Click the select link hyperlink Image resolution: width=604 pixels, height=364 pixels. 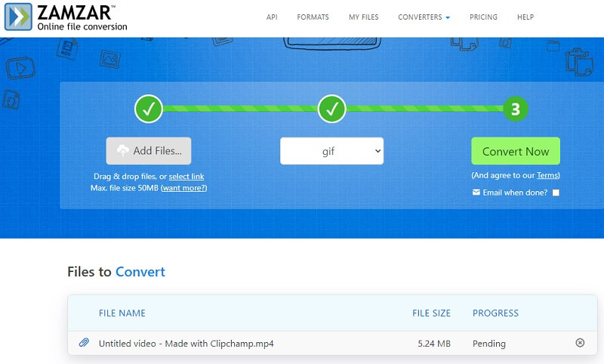point(186,176)
